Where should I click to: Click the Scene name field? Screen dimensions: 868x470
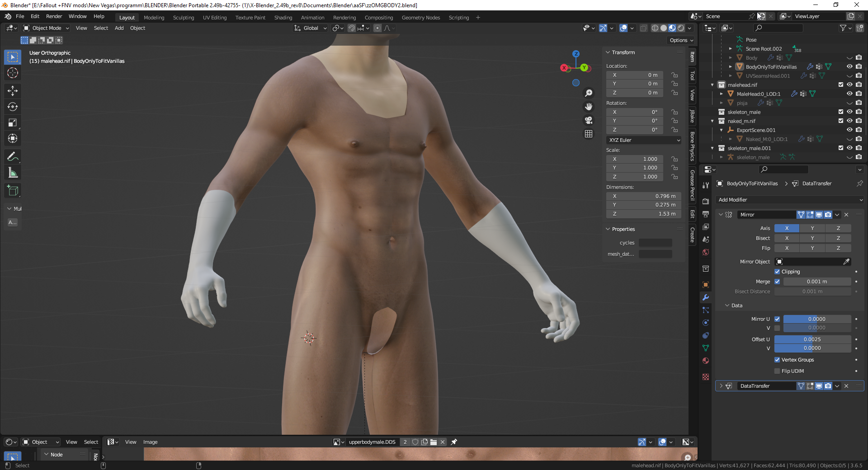click(x=726, y=16)
